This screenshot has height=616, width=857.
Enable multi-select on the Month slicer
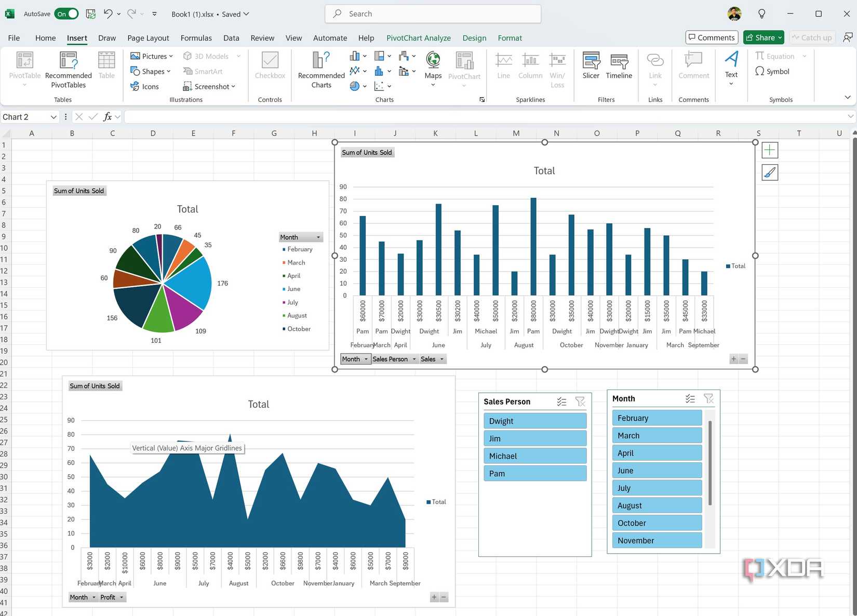690,398
